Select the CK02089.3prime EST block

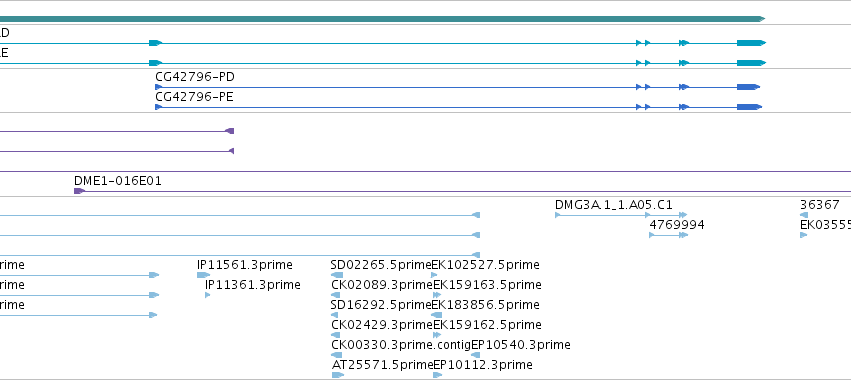pyautogui.click(x=335, y=295)
